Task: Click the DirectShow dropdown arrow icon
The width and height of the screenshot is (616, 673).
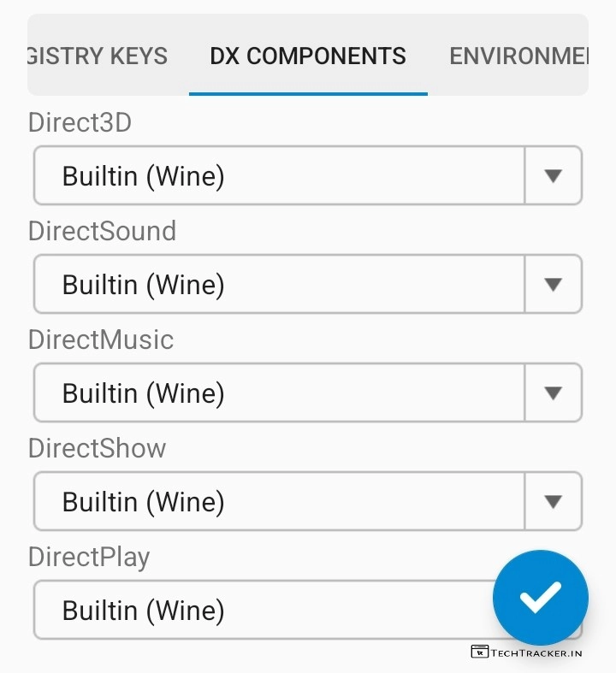Action: 553,501
